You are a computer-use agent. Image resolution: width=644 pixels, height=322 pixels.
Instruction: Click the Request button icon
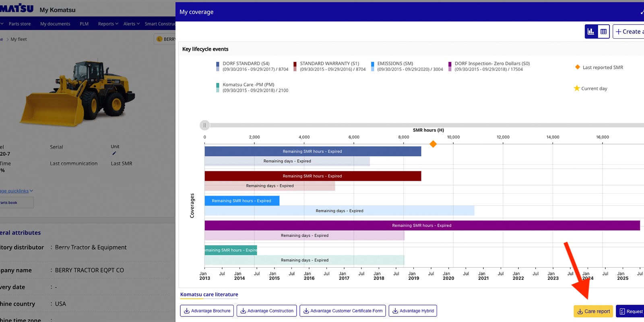622,311
